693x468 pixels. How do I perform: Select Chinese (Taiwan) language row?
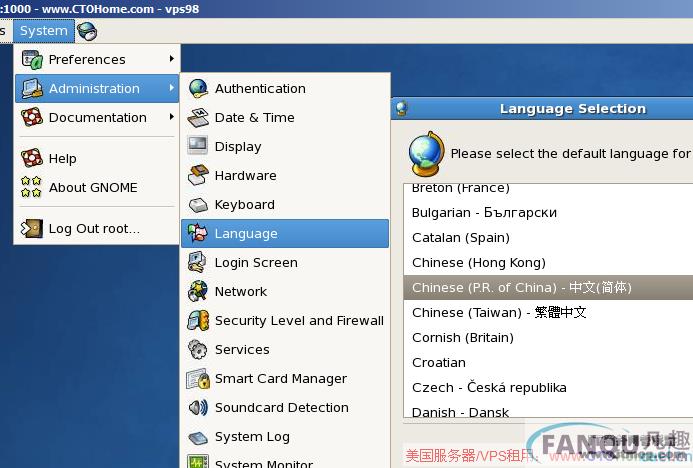coord(548,312)
